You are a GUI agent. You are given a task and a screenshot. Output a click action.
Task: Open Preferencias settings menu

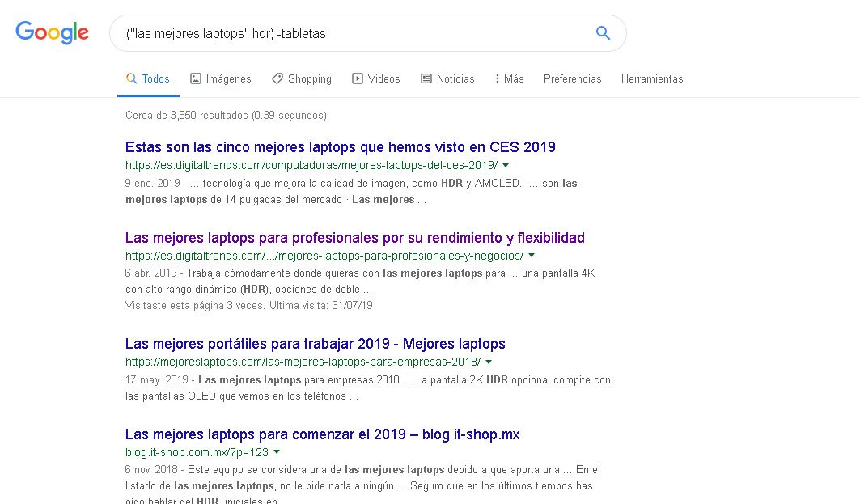(x=572, y=79)
